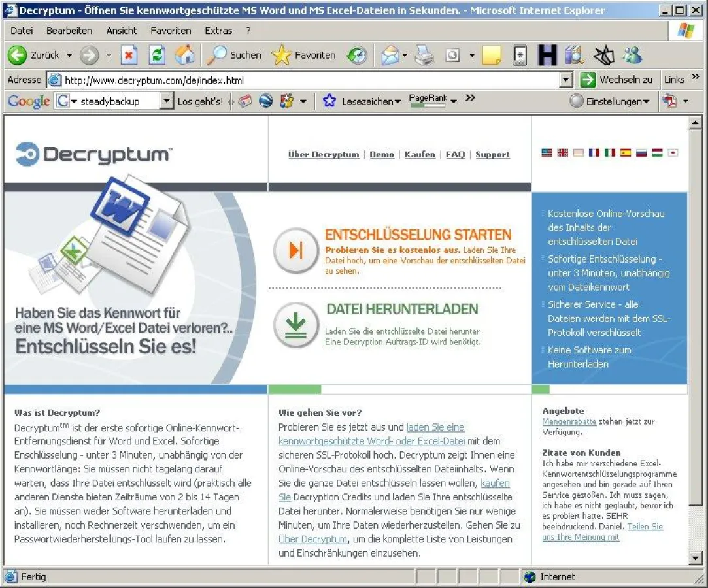Open the Extras menu
The height and width of the screenshot is (588, 708).
coord(218,31)
